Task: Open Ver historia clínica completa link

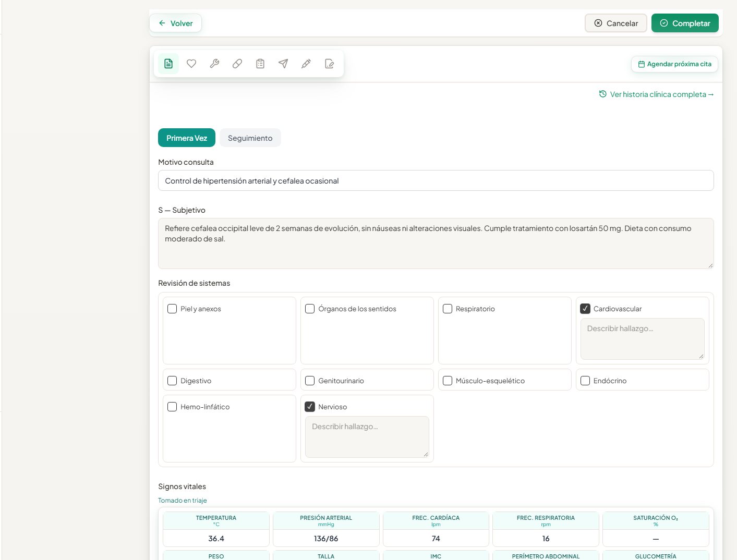Action: [657, 94]
